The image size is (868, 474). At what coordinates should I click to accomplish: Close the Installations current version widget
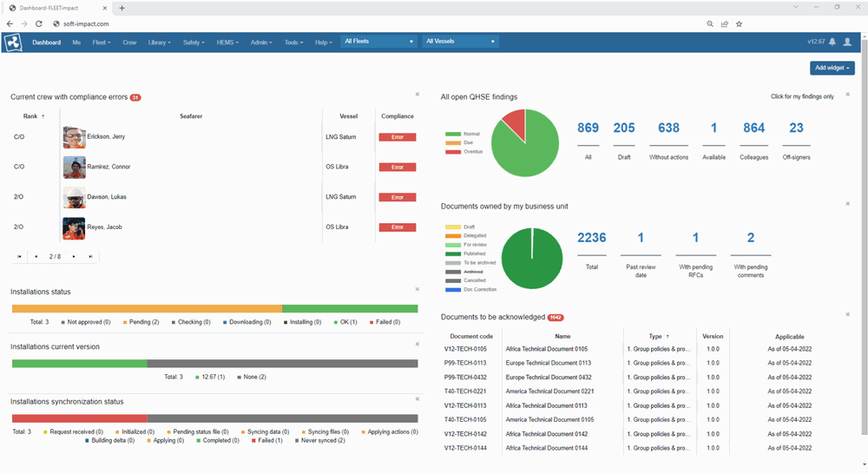418,344
